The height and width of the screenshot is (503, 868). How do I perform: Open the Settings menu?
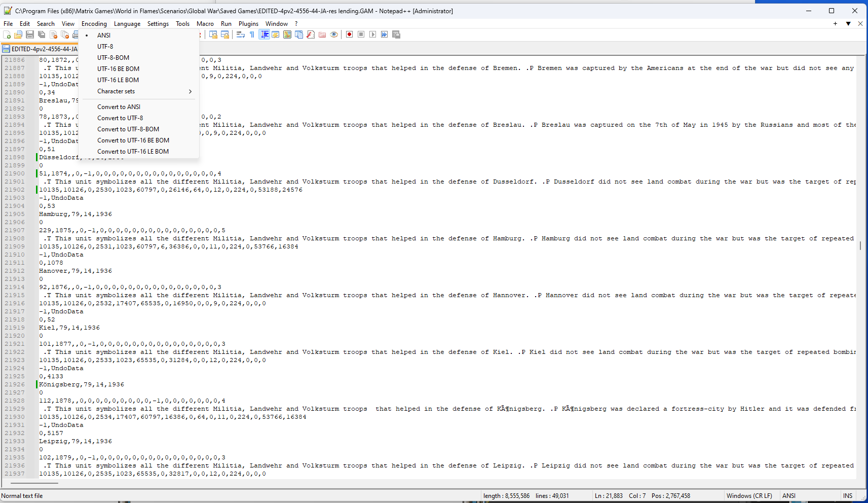coord(158,24)
